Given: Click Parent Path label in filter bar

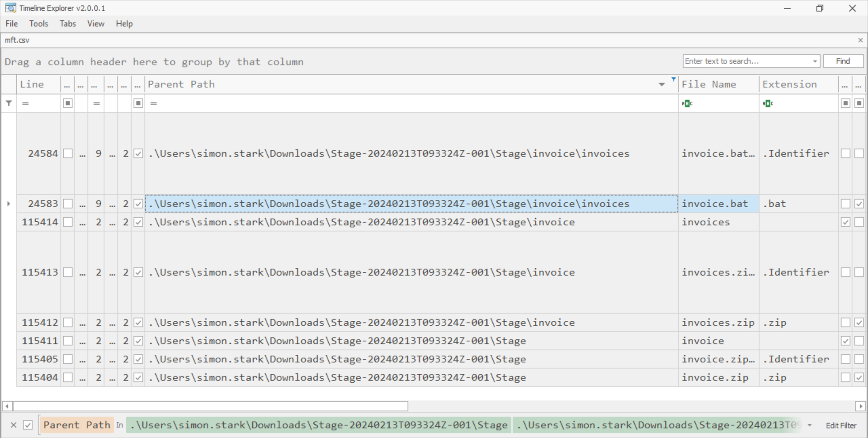Looking at the screenshot, I should [x=77, y=425].
